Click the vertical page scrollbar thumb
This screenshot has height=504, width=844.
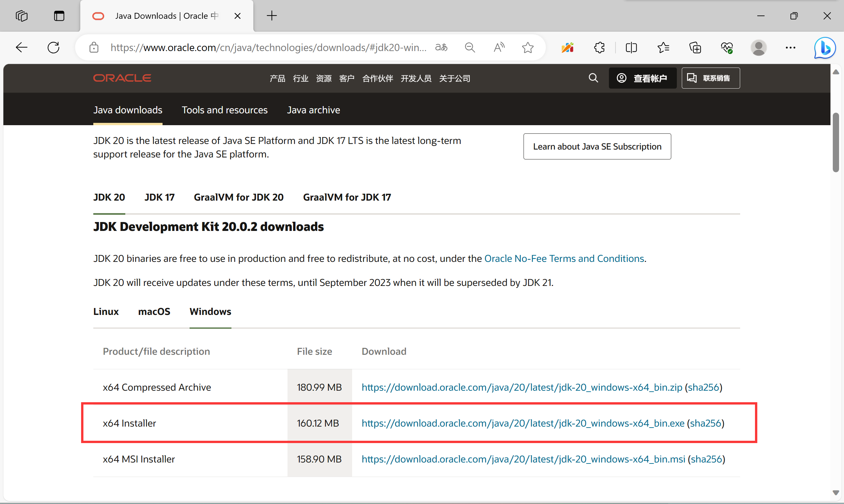[x=836, y=143]
